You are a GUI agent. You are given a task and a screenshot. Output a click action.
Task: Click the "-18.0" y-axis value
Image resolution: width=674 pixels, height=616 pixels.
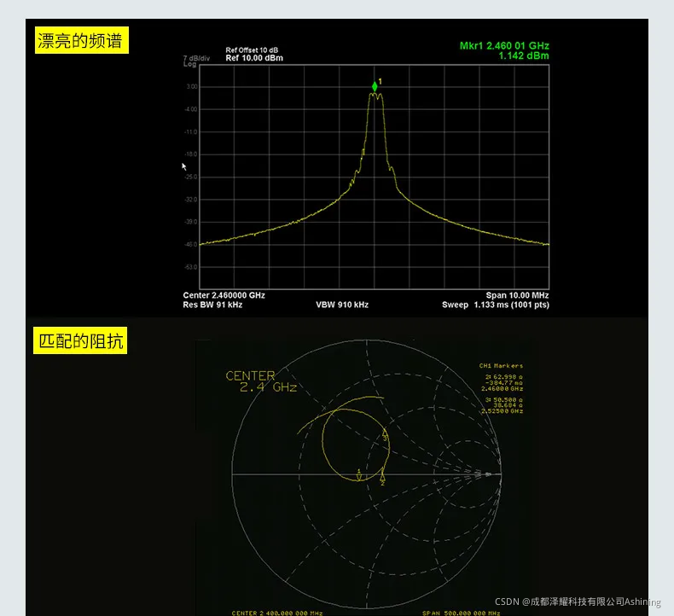pyautogui.click(x=191, y=154)
